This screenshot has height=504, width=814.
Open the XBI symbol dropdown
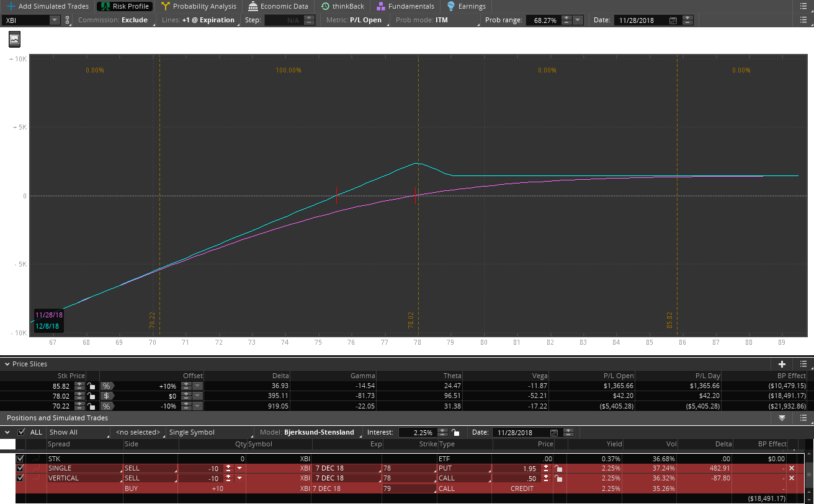pyautogui.click(x=54, y=20)
